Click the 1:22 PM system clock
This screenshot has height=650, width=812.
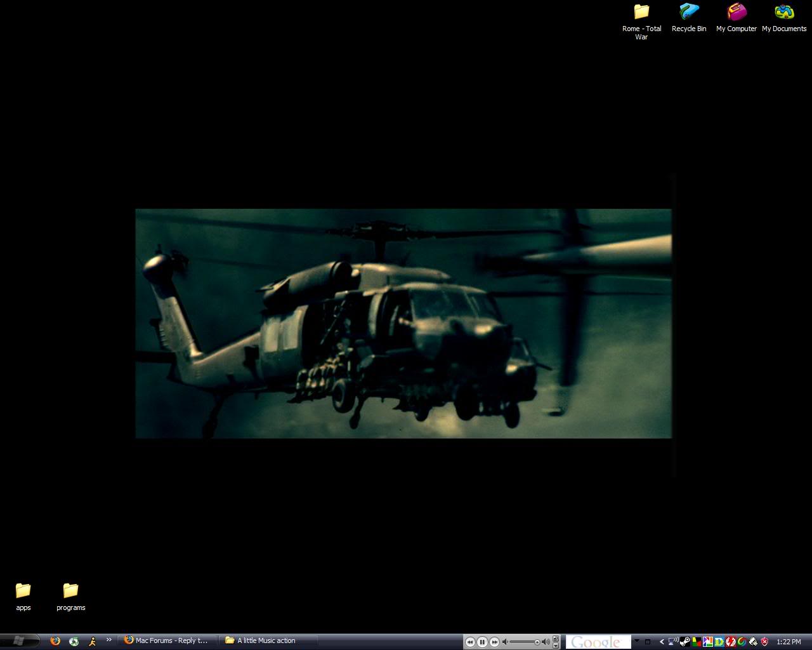tap(789, 642)
